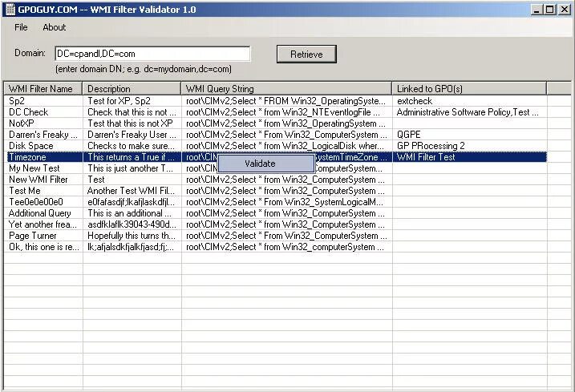The width and height of the screenshot is (575, 392).
Task: Click the 'Test for XP, Sp2' description
Action: pos(119,101)
